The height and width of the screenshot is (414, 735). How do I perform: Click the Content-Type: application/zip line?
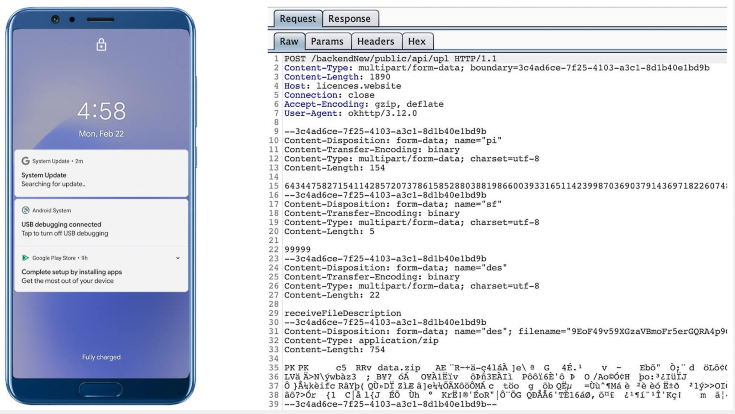tap(361, 340)
